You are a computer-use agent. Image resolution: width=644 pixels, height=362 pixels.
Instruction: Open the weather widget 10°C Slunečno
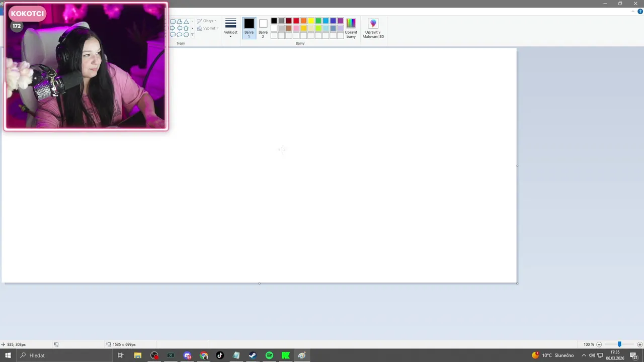click(x=552, y=355)
